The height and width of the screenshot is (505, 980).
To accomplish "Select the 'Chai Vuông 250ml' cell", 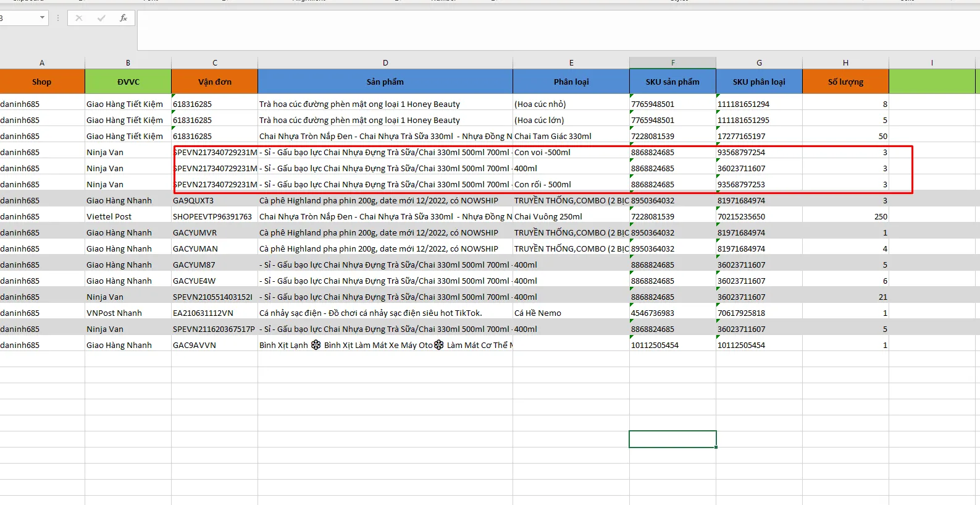I will [x=571, y=216].
